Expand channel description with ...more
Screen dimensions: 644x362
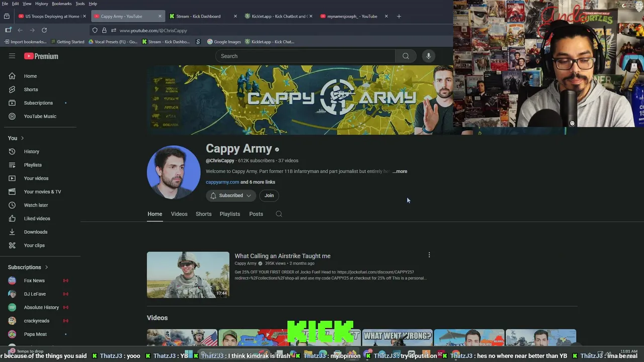(x=400, y=171)
